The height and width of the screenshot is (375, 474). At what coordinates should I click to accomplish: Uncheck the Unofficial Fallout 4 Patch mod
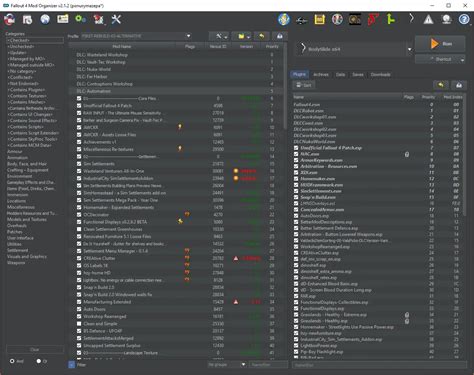79,106
